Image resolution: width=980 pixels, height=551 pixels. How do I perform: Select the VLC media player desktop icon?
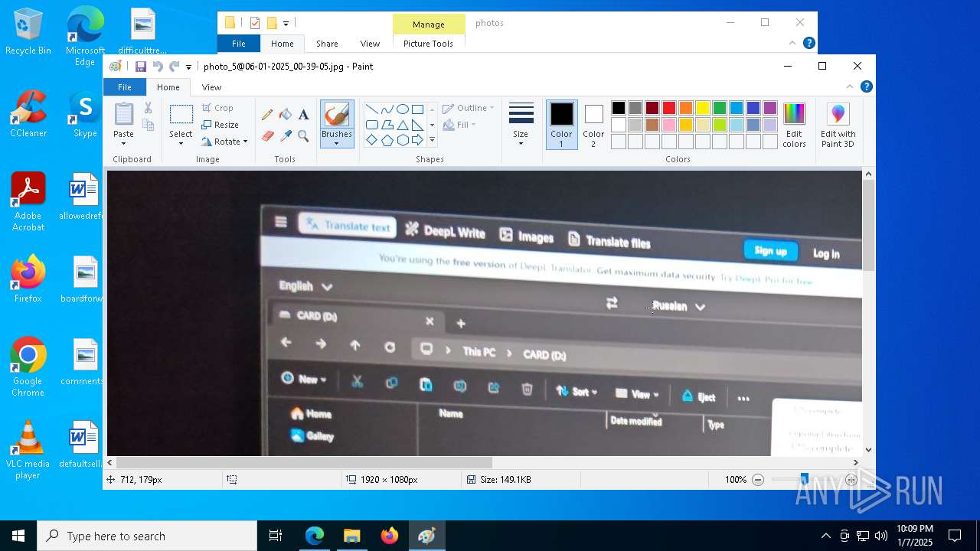tap(28, 450)
